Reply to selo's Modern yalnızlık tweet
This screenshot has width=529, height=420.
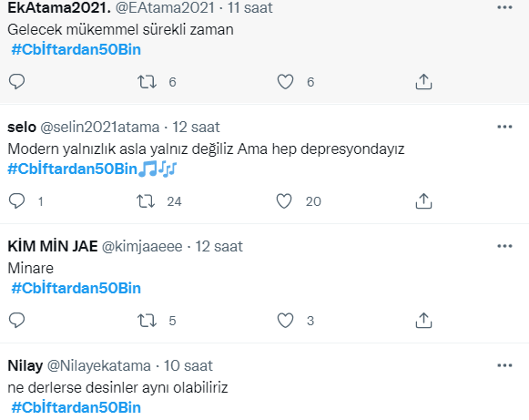coord(16,200)
